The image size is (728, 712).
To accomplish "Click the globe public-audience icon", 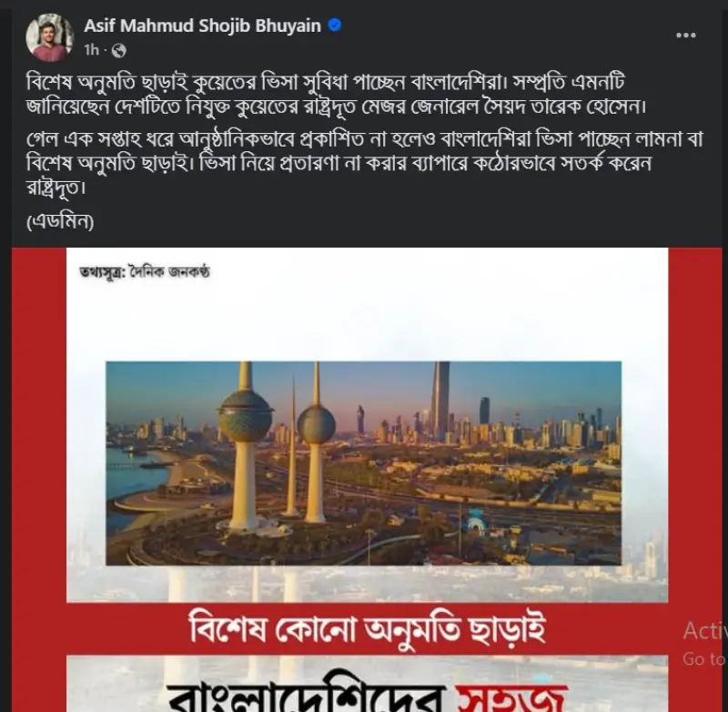I will coord(119,50).
